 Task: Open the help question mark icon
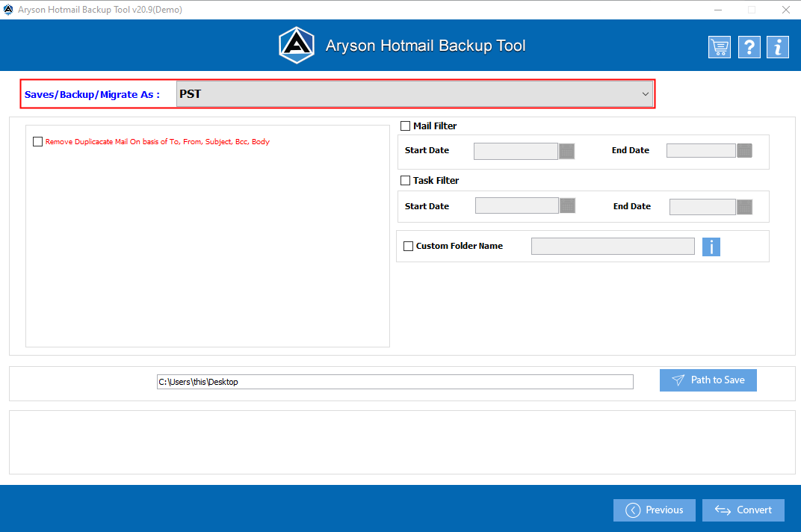click(749, 48)
